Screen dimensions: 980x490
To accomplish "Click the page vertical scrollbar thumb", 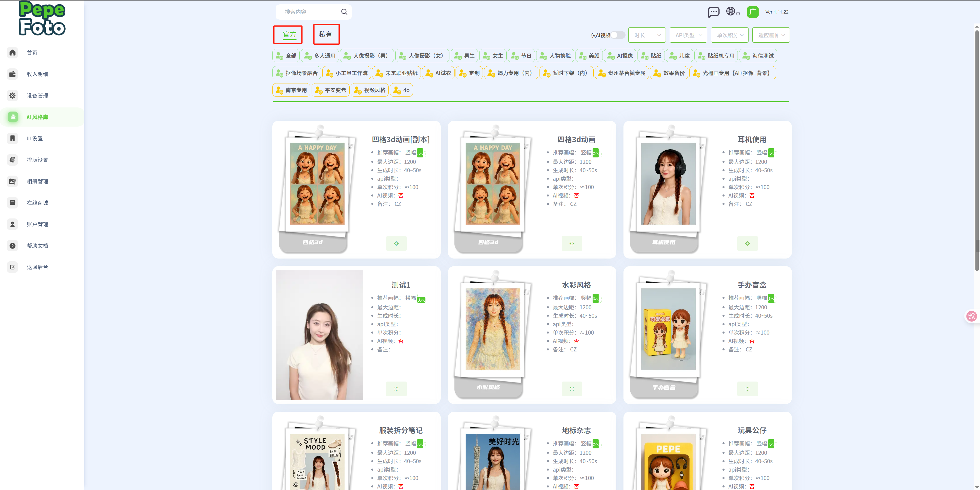I will click(x=977, y=150).
